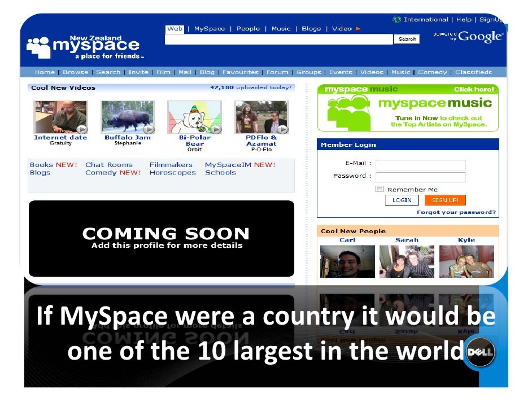Tick the Remember Me checkbox
Screen dimensions: 532x411
click(380, 189)
